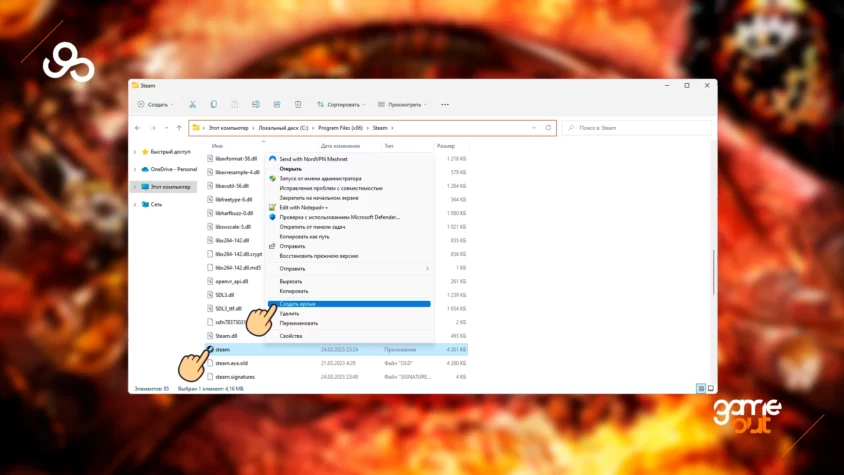Switch to details view icon in status bar

pos(701,388)
